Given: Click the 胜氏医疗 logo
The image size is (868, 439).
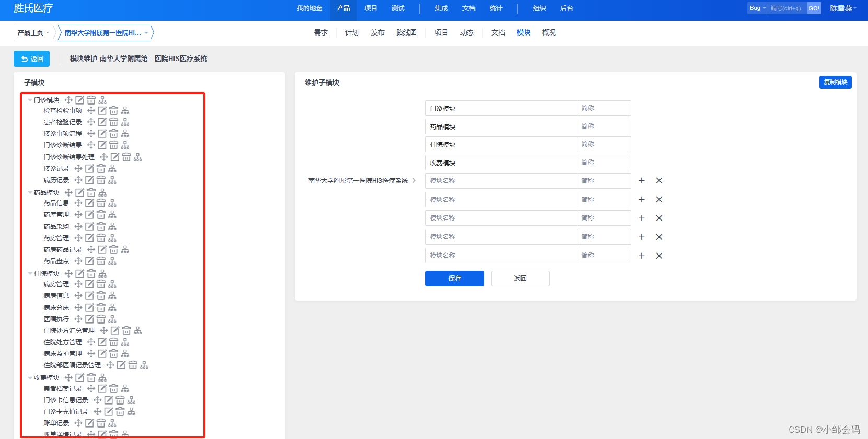Looking at the screenshot, I should (x=33, y=8).
